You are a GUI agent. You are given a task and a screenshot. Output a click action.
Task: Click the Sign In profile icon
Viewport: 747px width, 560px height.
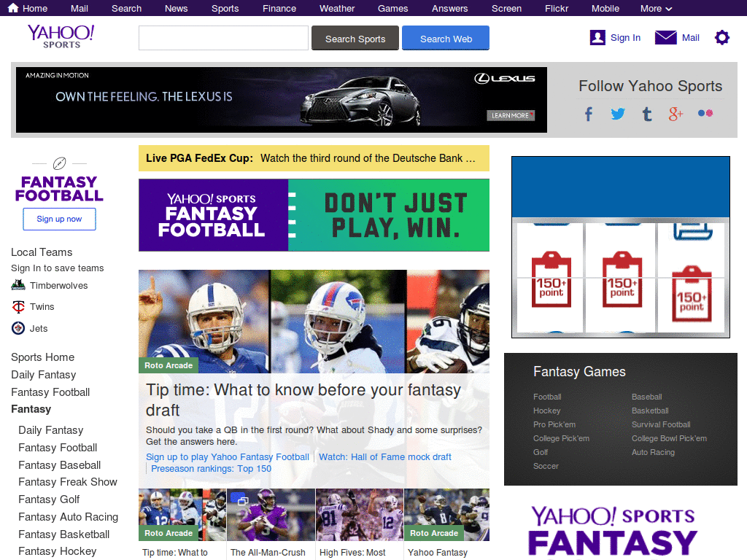(597, 38)
